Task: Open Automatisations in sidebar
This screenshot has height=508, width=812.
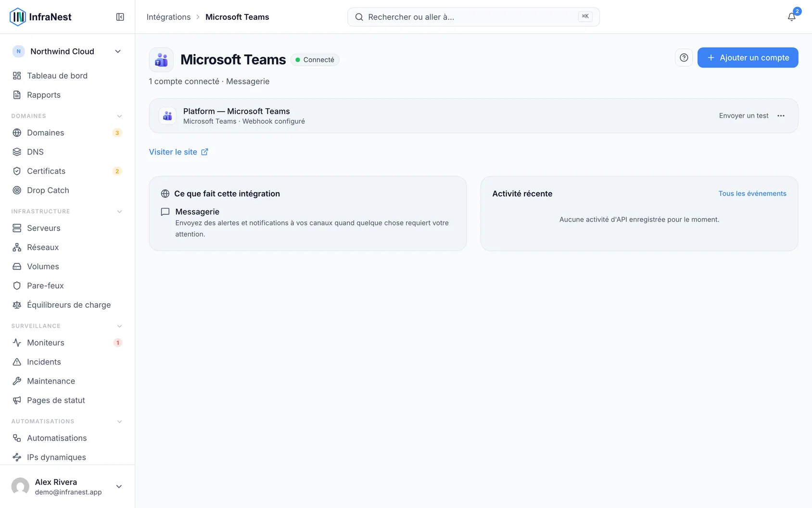Action: click(67, 438)
